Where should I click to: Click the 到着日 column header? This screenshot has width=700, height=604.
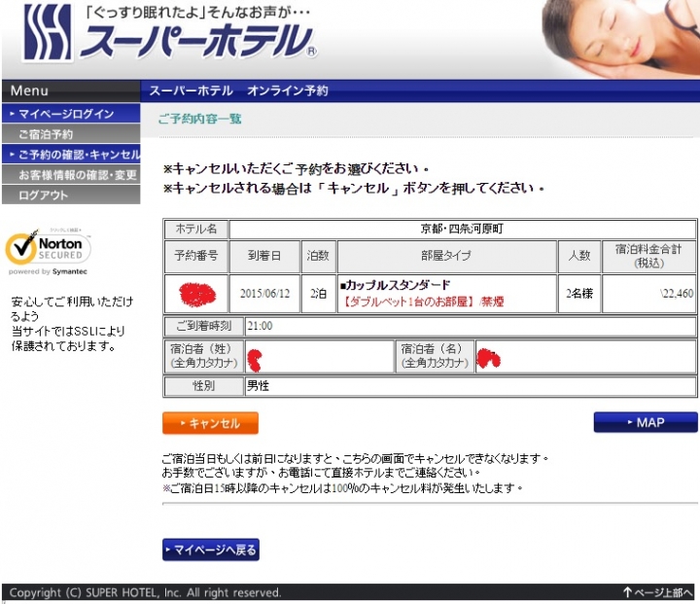pos(264,256)
